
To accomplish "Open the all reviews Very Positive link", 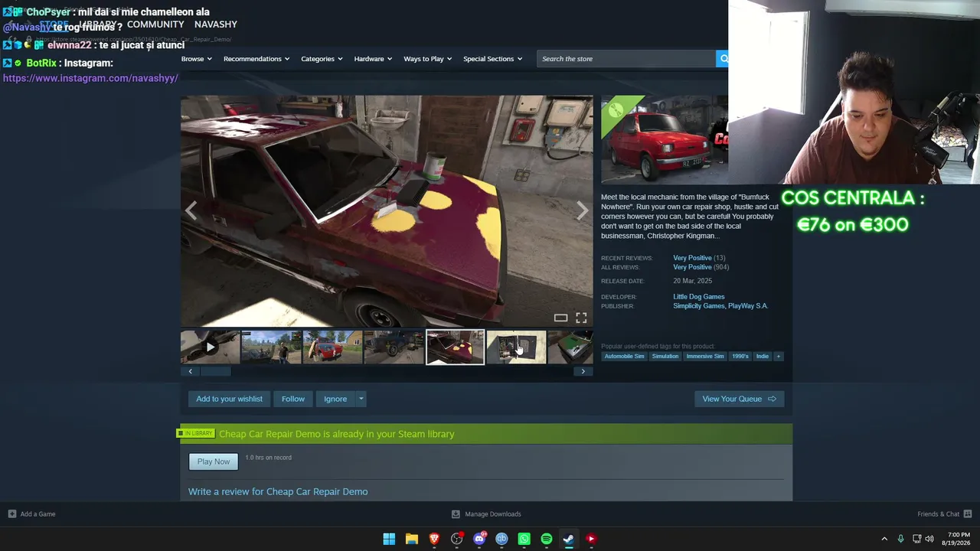I will pyautogui.click(x=692, y=267).
